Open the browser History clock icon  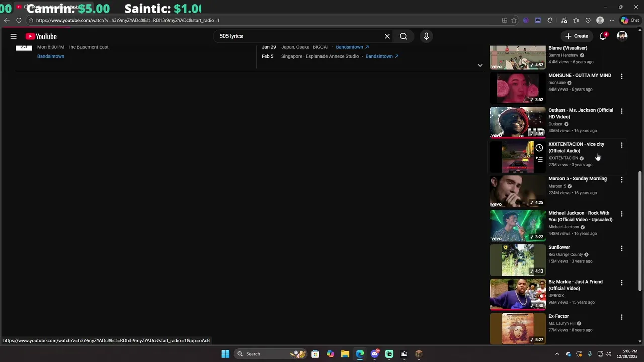coord(588,20)
